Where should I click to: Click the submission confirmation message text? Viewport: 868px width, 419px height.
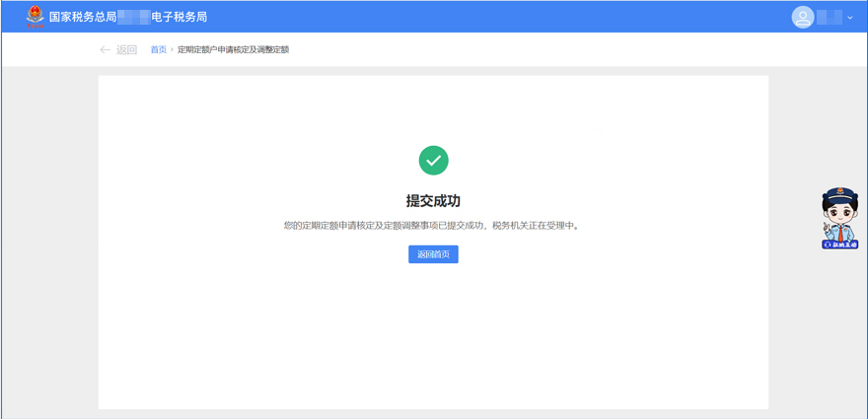433,226
